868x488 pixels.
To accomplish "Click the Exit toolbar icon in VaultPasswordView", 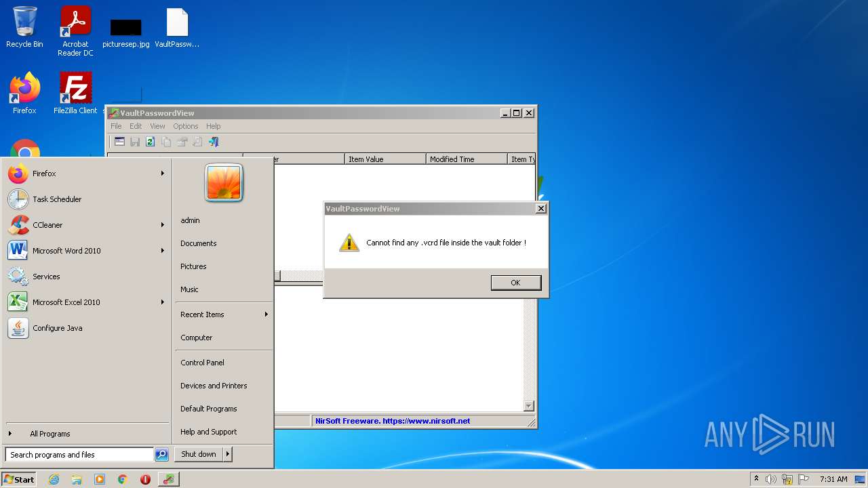I will pos(214,142).
